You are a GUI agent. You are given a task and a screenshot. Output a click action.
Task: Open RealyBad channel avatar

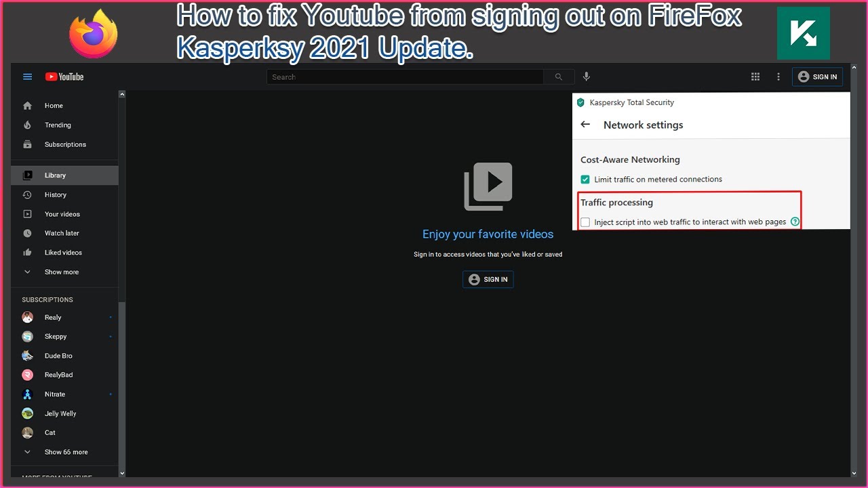click(27, 375)
